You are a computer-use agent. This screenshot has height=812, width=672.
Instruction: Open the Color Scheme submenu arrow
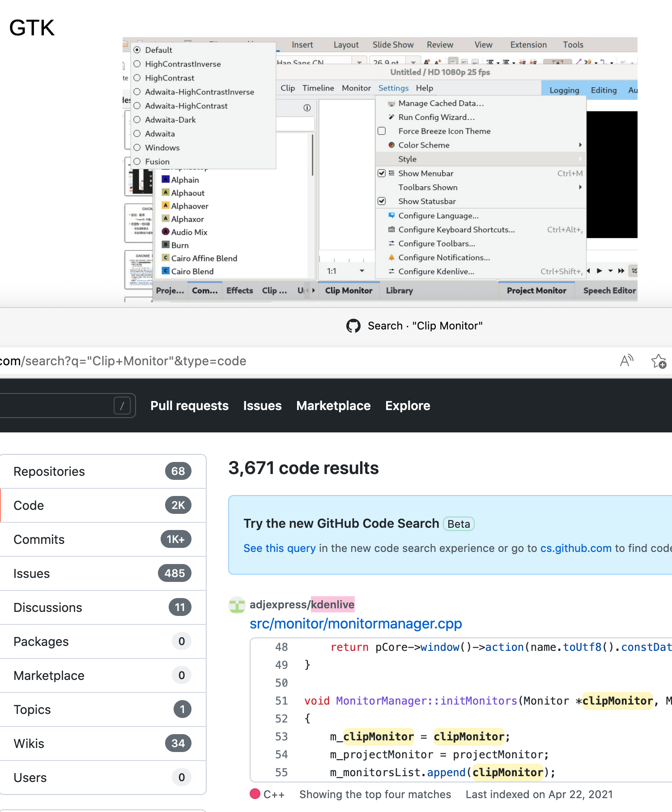[x=580, y=145]
